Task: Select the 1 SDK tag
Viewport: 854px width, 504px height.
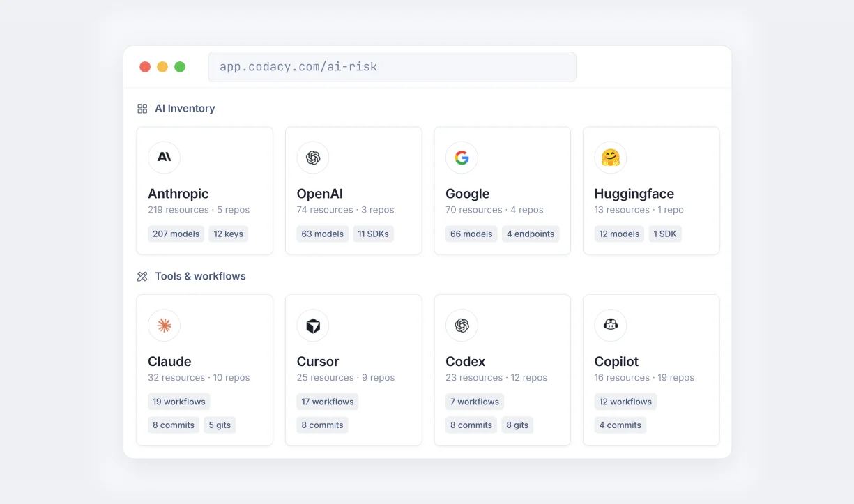Action: tap(665, 234)
